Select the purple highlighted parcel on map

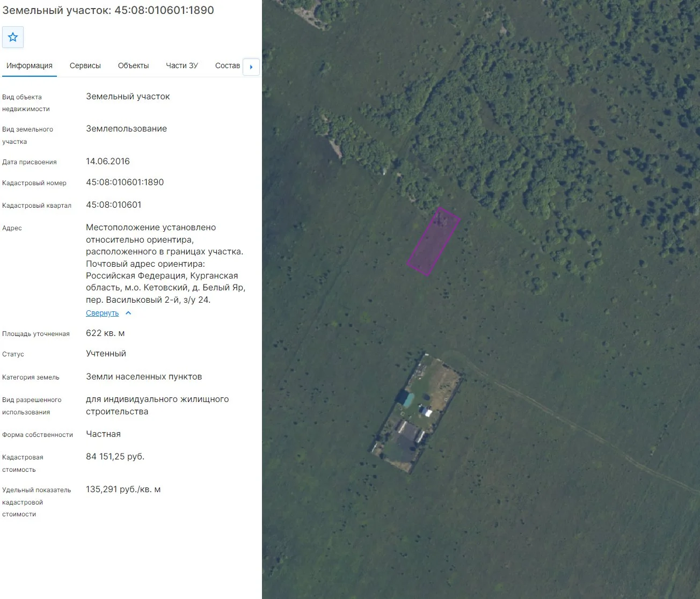pos(433,242)
